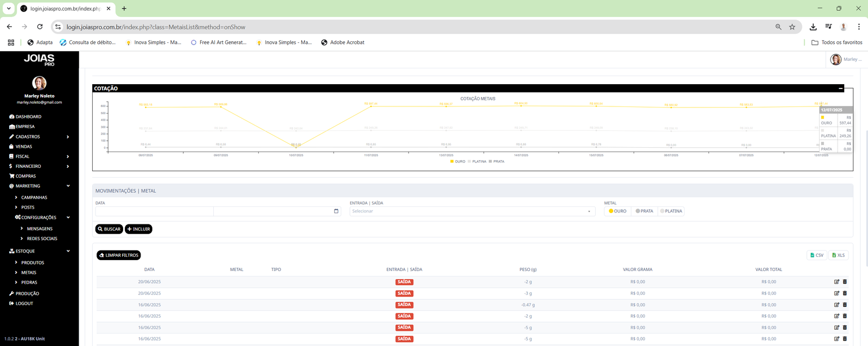This screenshot has width=868, height=346.
Task: Click the trash icon in the last 16/06/2025 row
Action: (x=845, y=339)
